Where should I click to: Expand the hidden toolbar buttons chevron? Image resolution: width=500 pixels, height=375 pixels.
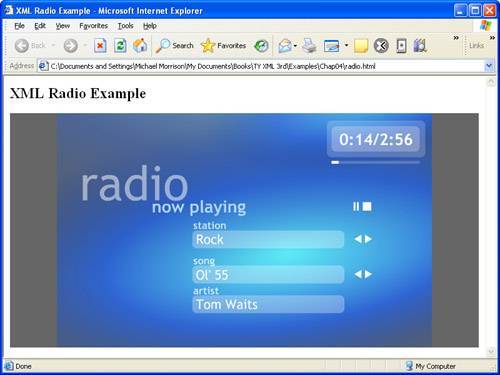click(x=456, y=38)
